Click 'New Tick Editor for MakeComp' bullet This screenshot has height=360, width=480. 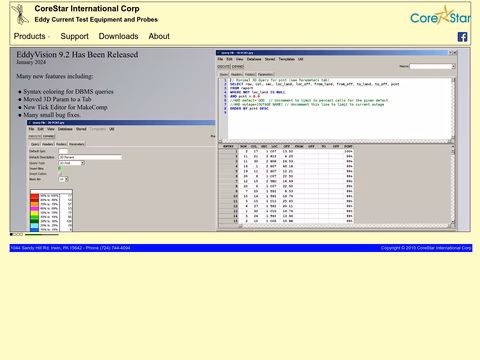(65, 107)
